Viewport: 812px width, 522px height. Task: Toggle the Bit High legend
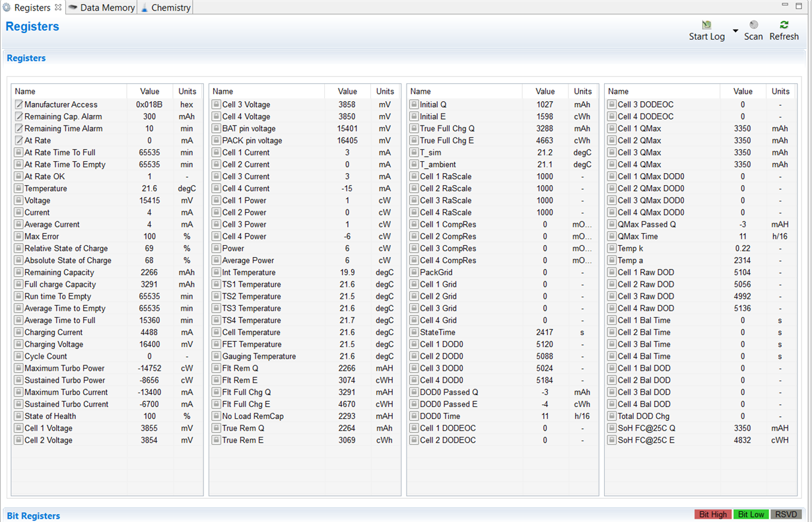click(x=712, y=514)
